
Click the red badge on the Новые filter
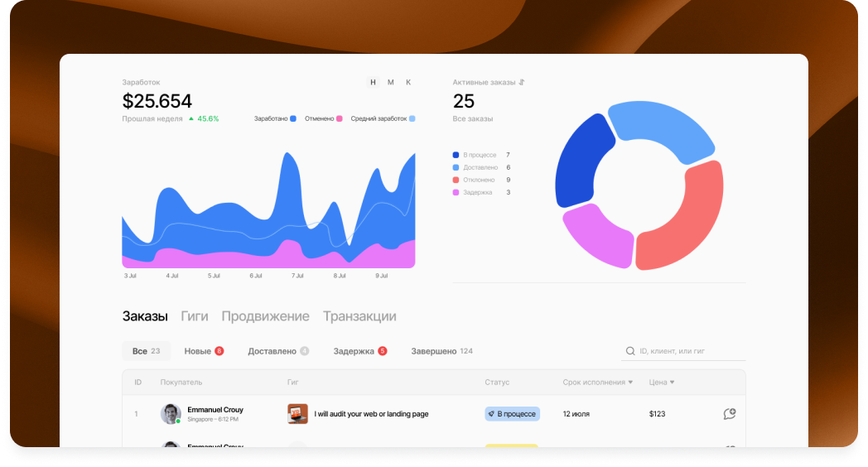(219, 351)
